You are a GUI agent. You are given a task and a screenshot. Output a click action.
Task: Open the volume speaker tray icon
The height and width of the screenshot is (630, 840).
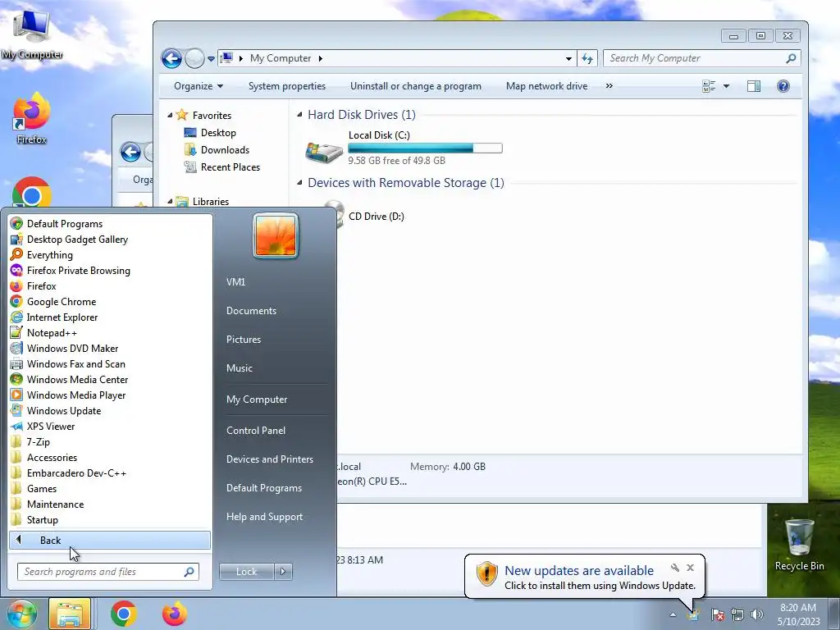click(757, 614)
